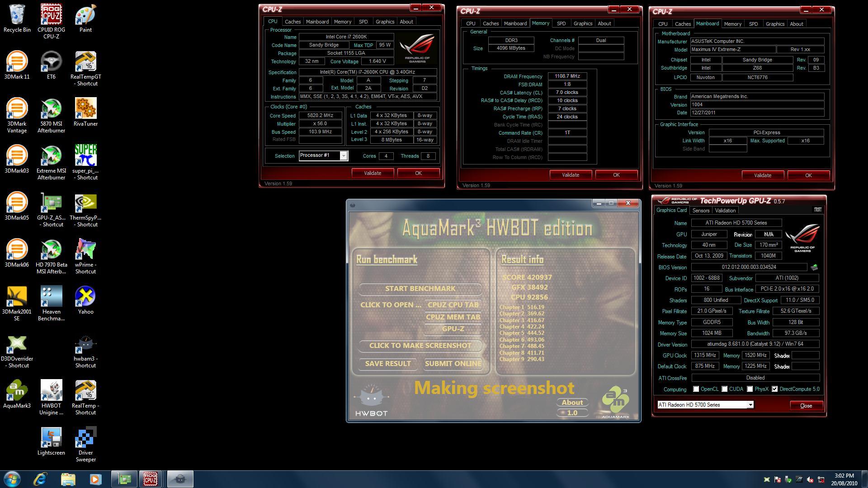
Task: Launch Heaven Benchmark desktop icon
Action: [51, 303]
